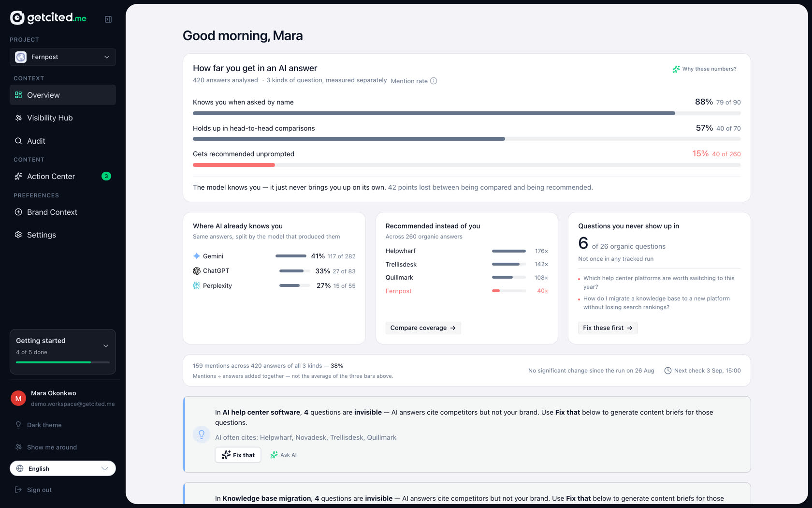Start the Show me around tour
This screenshot has height=508, width=812.
point(63,447)
